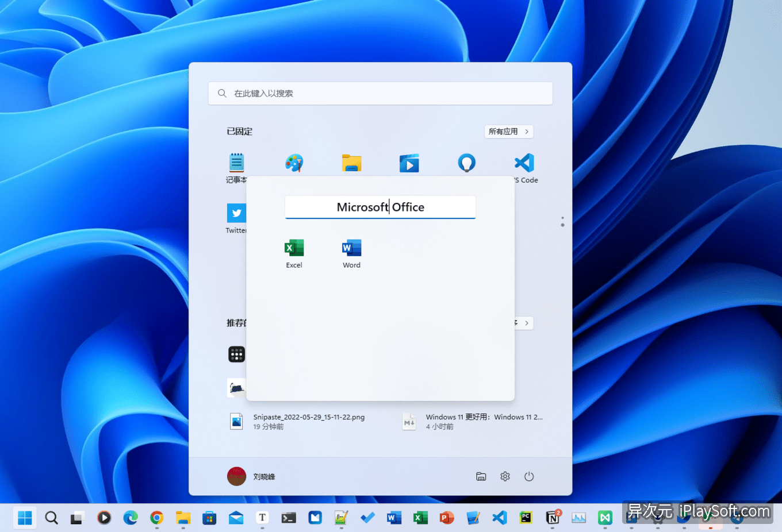Image resolution: width=782 pixels, height=532 pixels.
Task: Launch the pinned Paint app
Action: [x=294, y=163]
